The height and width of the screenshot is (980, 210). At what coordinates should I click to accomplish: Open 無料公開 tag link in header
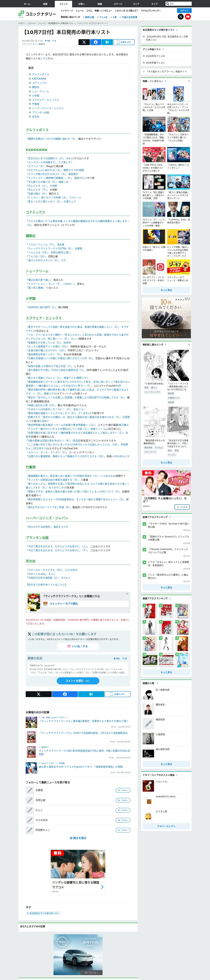pyautogui.click(x=89, y=17)
